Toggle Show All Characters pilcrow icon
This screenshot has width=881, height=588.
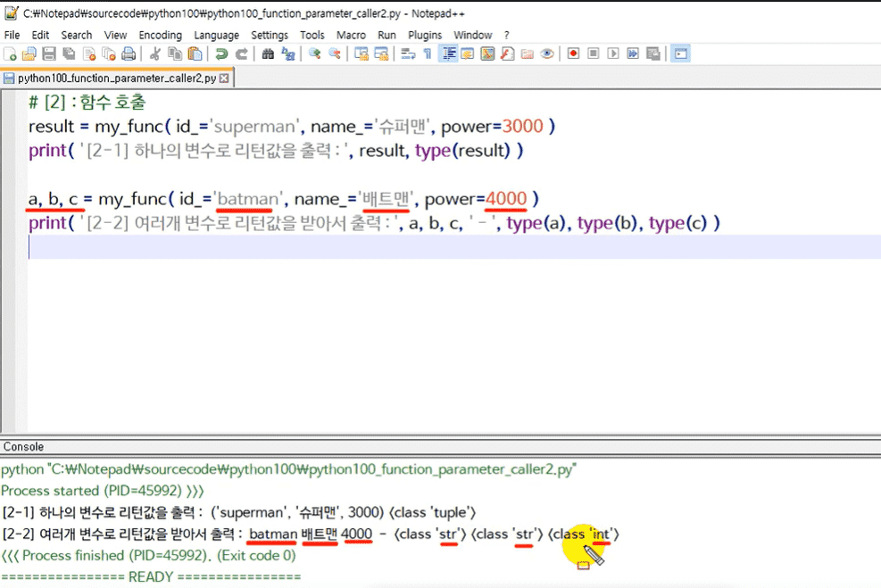tap(428, 54)
